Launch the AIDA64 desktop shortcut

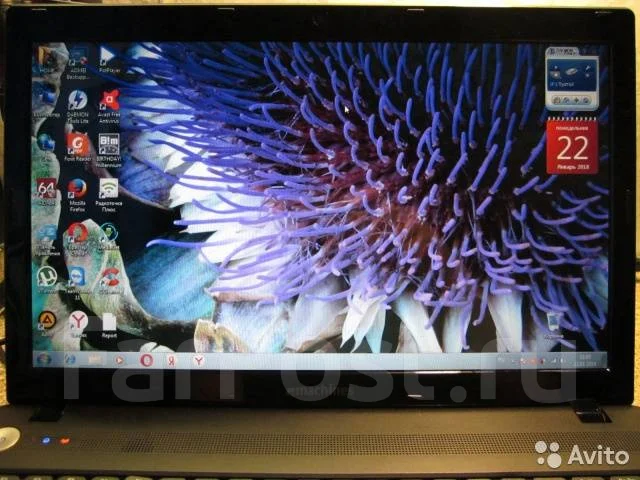[47, 191]
